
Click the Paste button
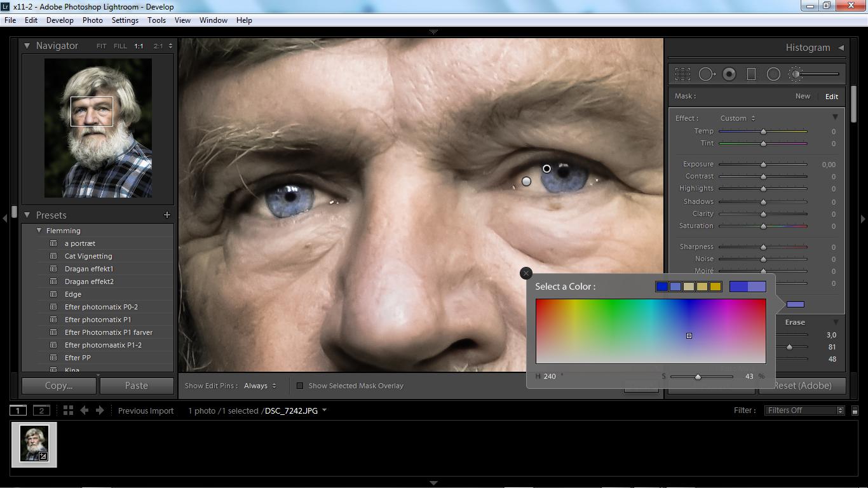click(137, 386)
